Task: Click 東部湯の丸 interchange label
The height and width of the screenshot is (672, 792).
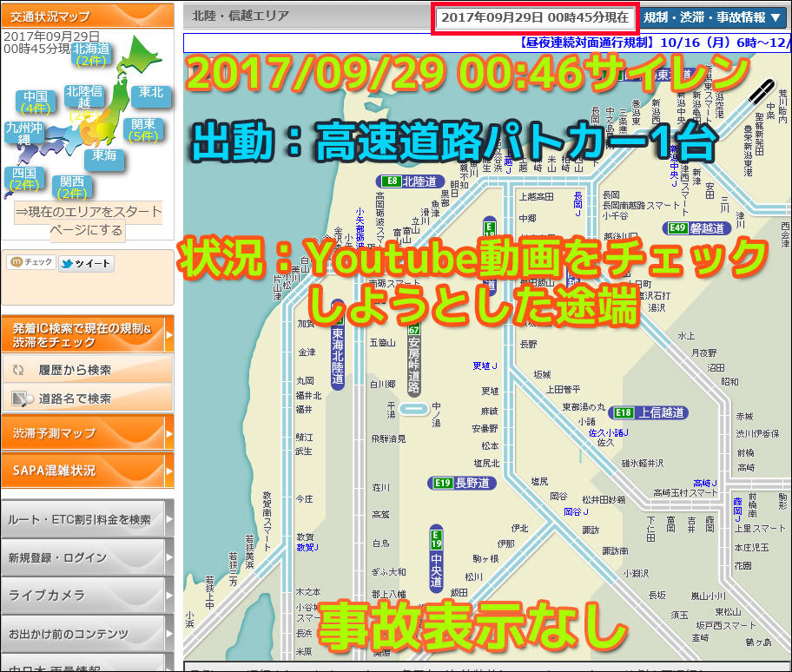Action: [584, 406]
